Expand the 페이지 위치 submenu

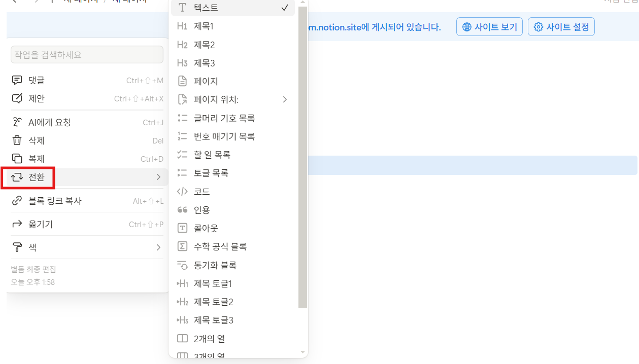tap(285, 99)
